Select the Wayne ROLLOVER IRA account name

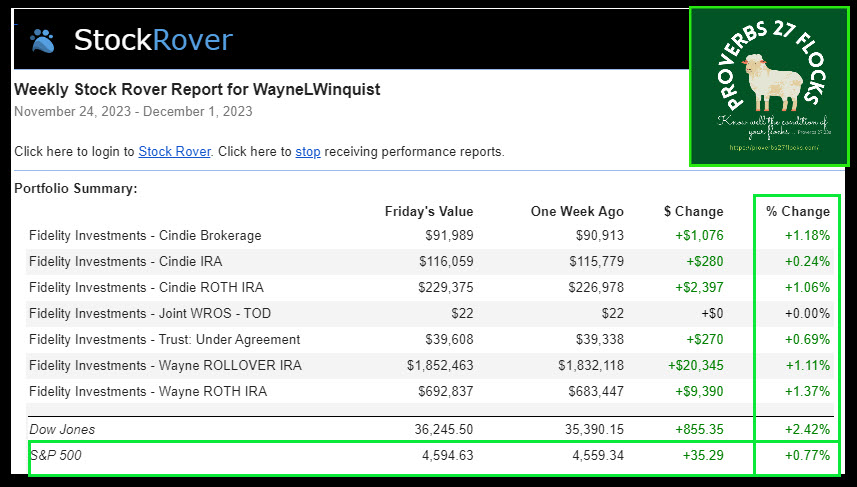coord(165,366)
